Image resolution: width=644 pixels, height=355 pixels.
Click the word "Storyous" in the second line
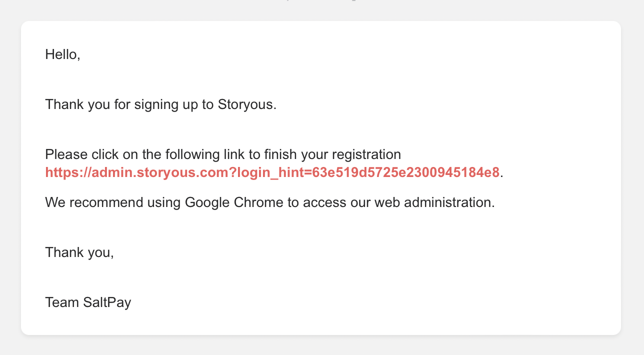(245, 104)
